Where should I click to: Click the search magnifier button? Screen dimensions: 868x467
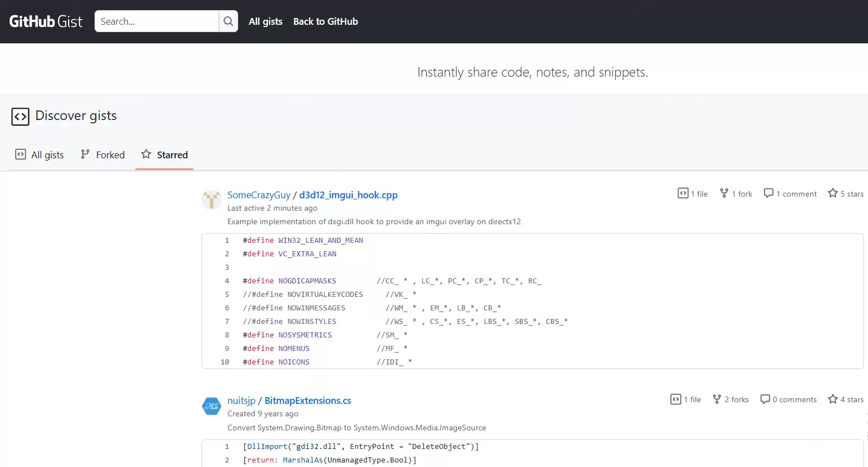click(228, 21)
